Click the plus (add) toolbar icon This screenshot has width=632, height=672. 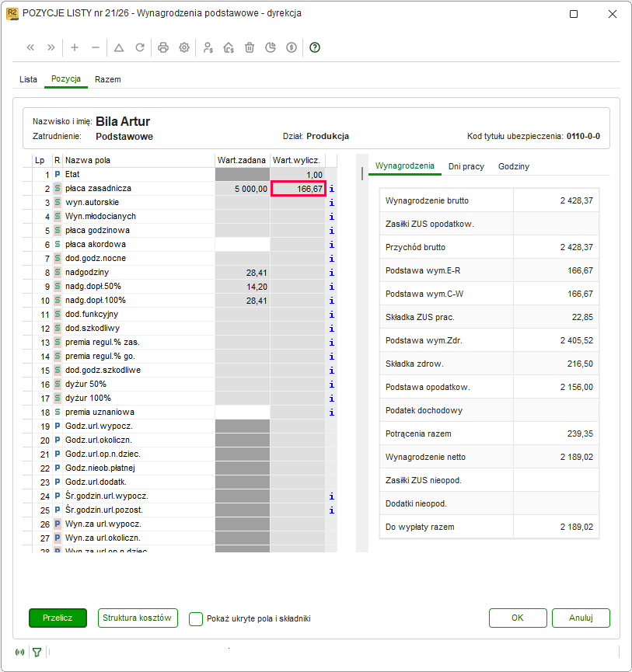click(x=75, y=47)
